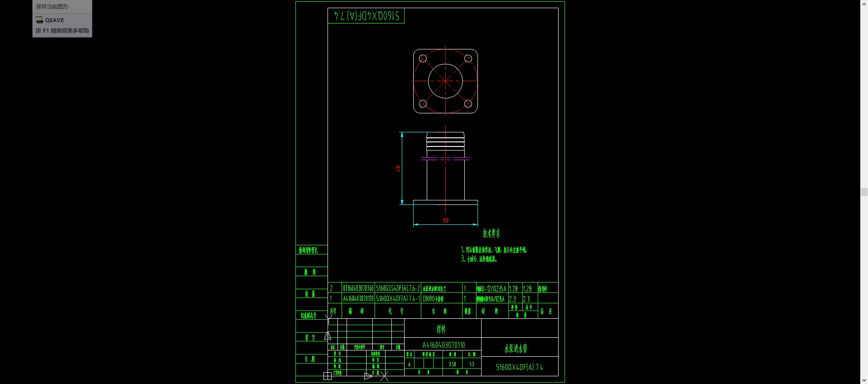The height and width of the screenshot is (384, 868).
Task: Select the revision letter A cell
Action: pyautogui.click(x=409, y=364)
